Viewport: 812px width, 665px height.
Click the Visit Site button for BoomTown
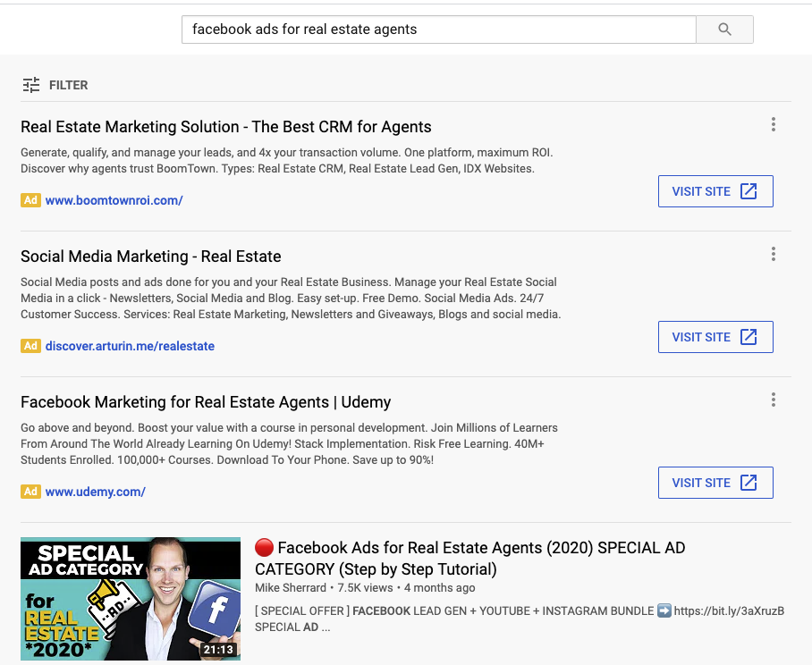point(715,190)
